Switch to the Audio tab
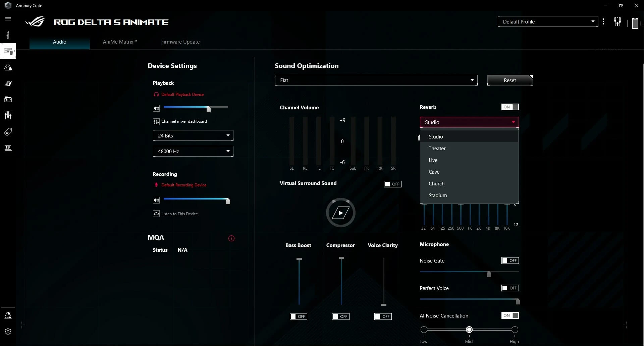This screenshot has height=346, width=644. pyautogui.click(x=59, y=42)
